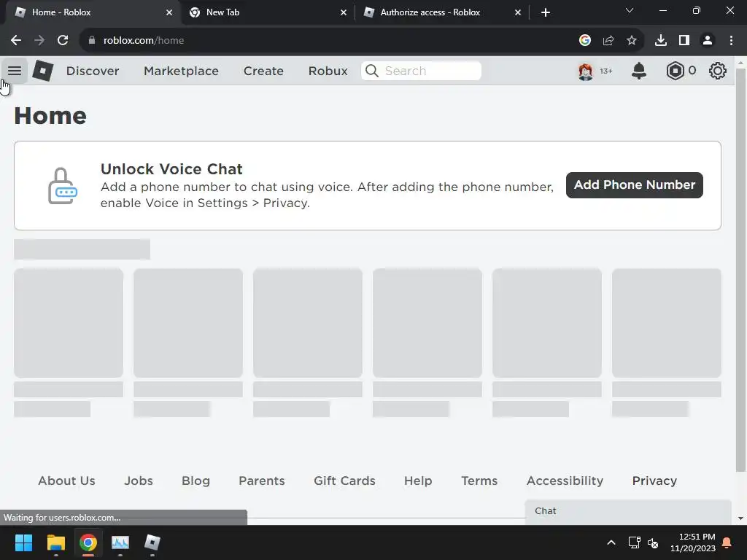
Task: Open the settings gear in Roblox navbar
Action: [718, 71]
